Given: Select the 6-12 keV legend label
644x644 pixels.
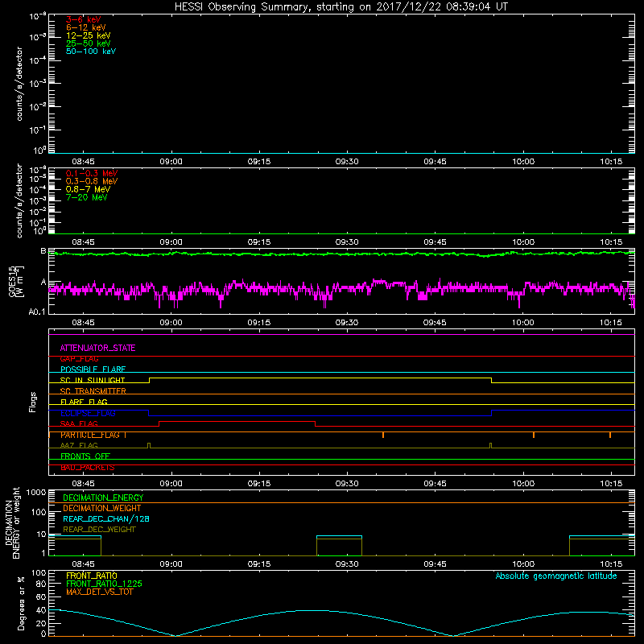Looking at the screenshot, I should pyautogui.click(x=86, y=27).
